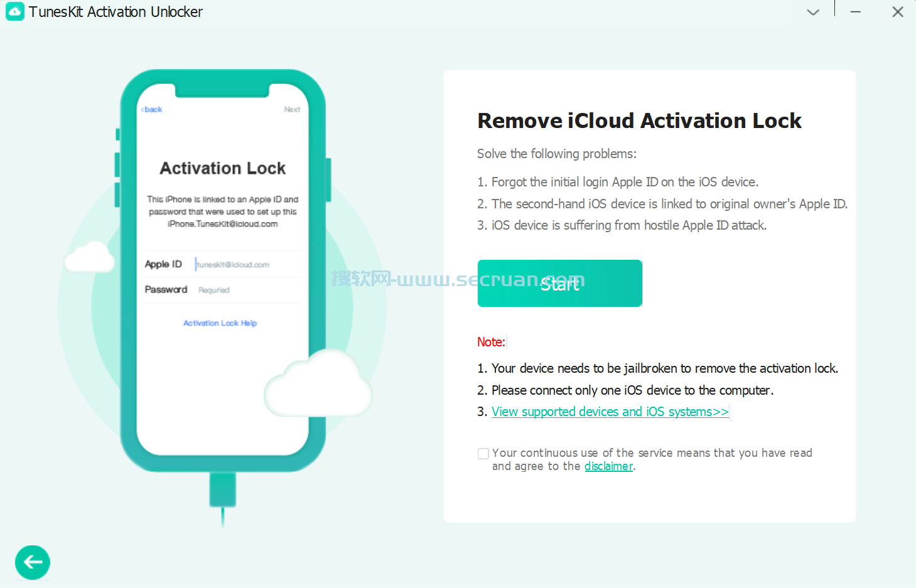Click the TunesKit cloud app logo
The height and width of the screenshot is (588, 916).
pyautogui.click(x=15, y=12)
